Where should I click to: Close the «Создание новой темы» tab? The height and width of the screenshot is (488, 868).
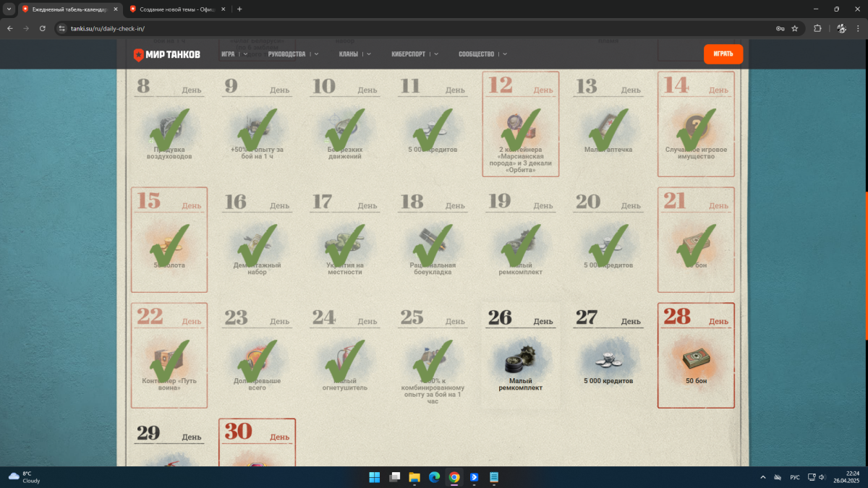tap(223, 9)
